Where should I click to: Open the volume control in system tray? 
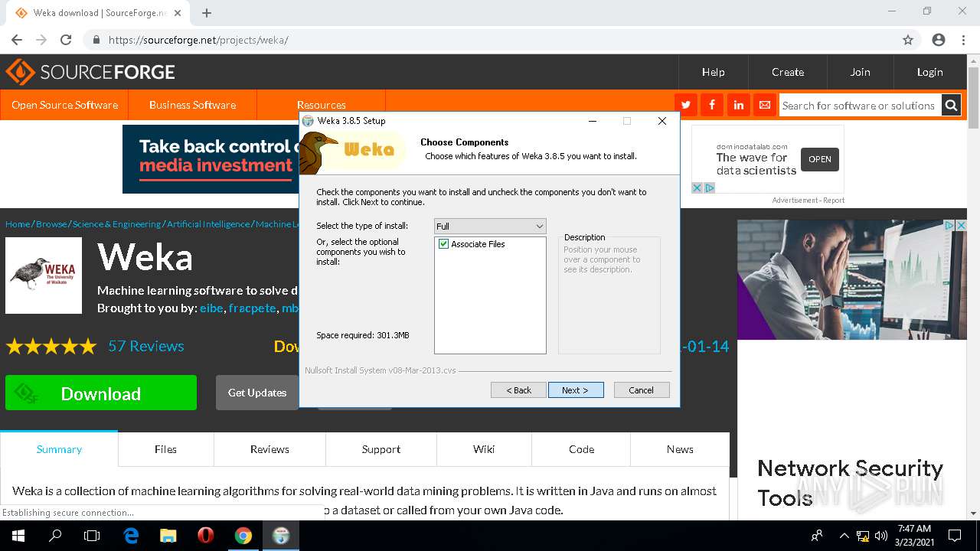[880, 536]
